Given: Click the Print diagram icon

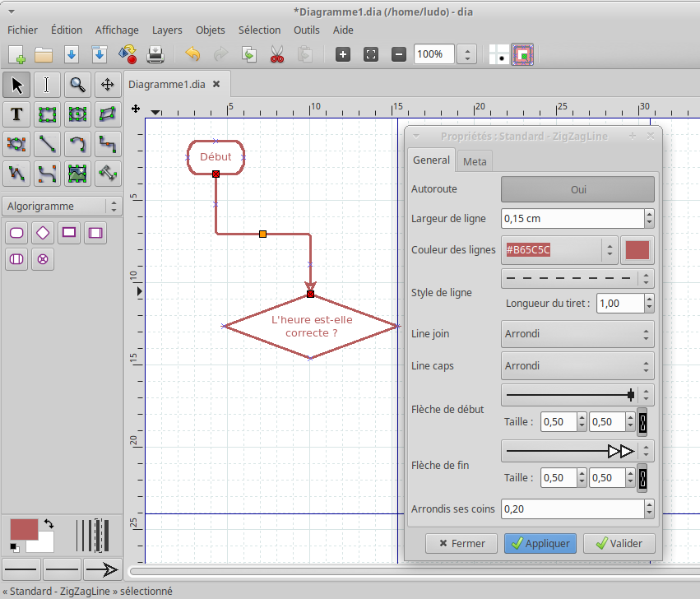Looking at the screenshot, I should 156,55.
